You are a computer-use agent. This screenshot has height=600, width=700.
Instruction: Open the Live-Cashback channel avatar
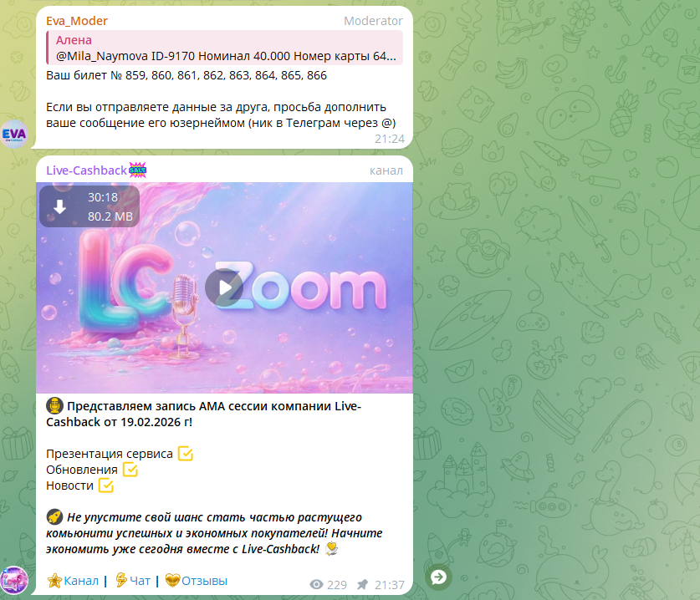(x=14, y=580)
